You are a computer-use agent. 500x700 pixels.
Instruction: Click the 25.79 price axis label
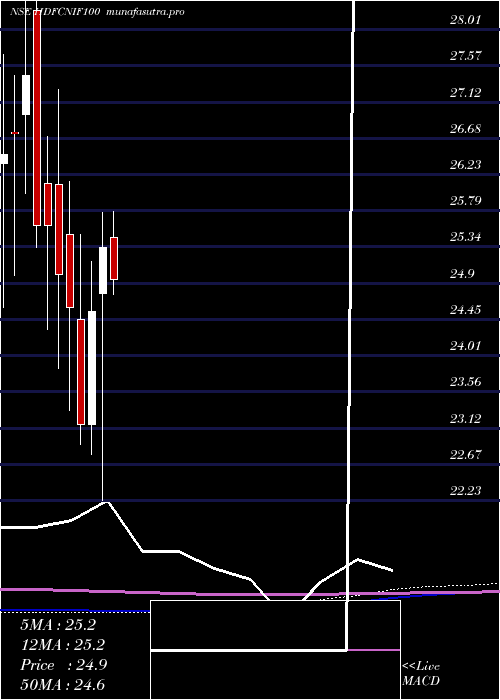466,200
